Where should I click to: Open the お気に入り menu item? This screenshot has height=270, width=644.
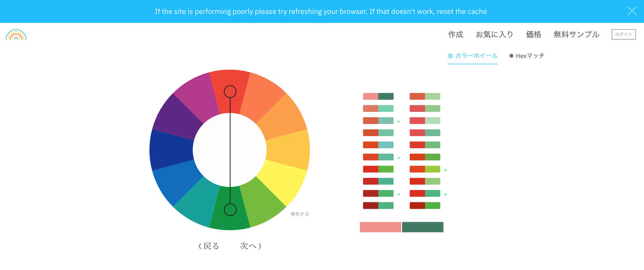tap(494, 34)
